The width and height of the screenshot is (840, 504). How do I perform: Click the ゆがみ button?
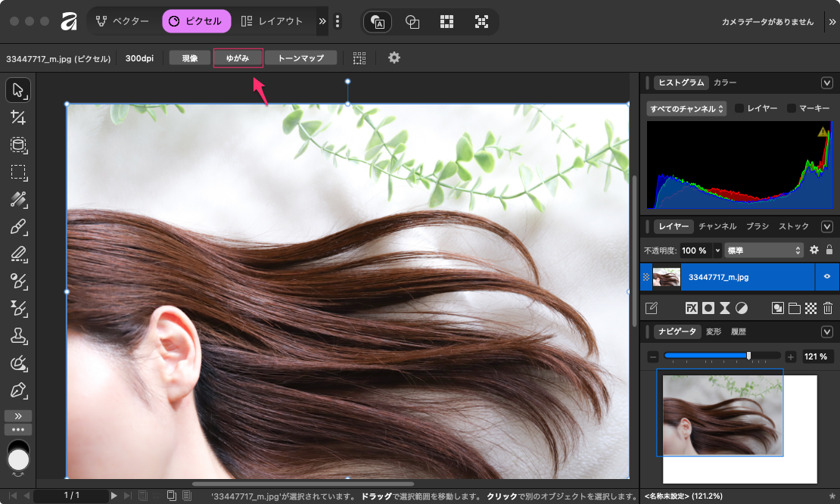[238, 58]
